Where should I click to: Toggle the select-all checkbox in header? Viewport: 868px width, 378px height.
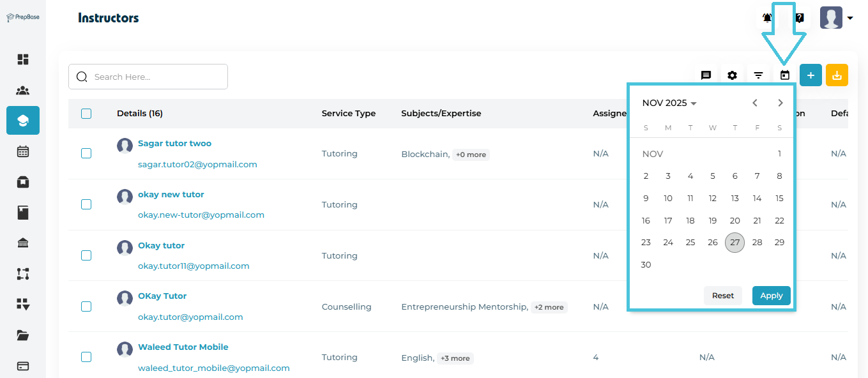click(x=86, y=114)
